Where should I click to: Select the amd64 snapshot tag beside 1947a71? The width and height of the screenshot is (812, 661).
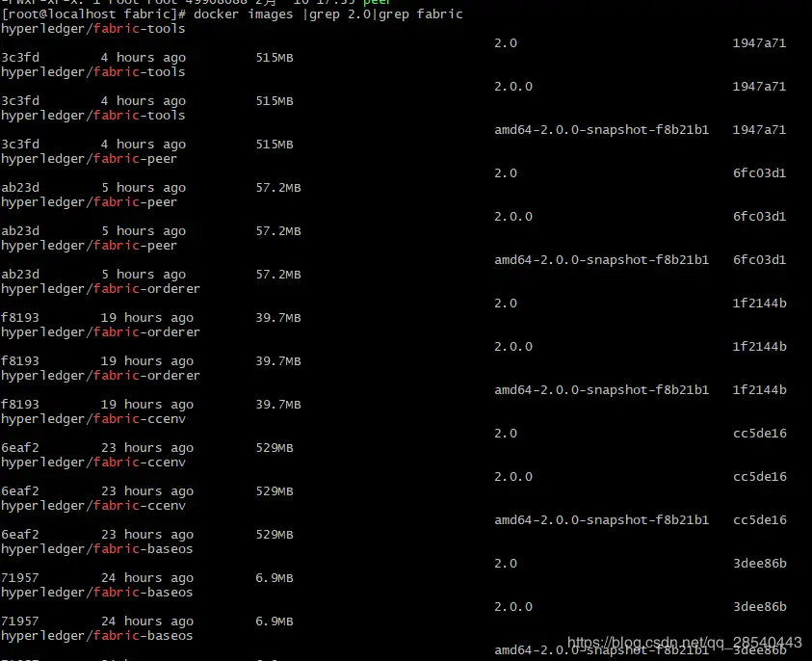point(602,130)
